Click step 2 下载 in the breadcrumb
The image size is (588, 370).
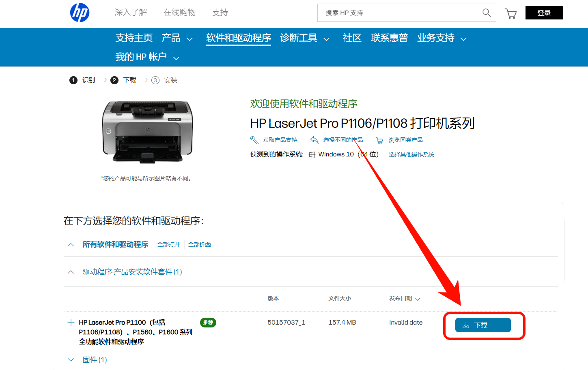[123, 80]
